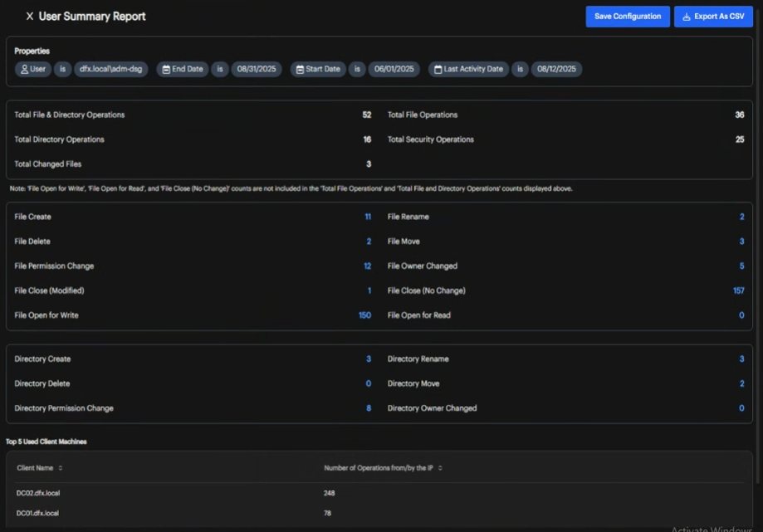Screen dimensions: 763x532
Task: Open File Rename count 2
Action: click(741, 217)
